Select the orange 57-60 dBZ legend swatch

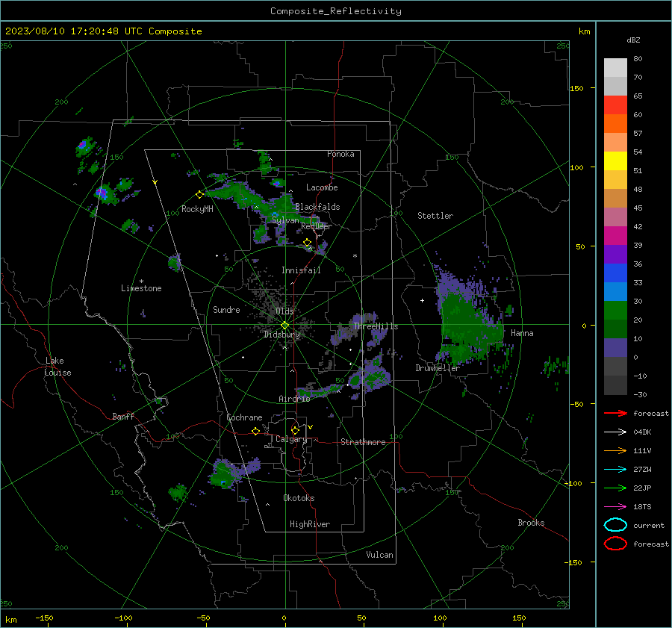(x=615, y=123)
